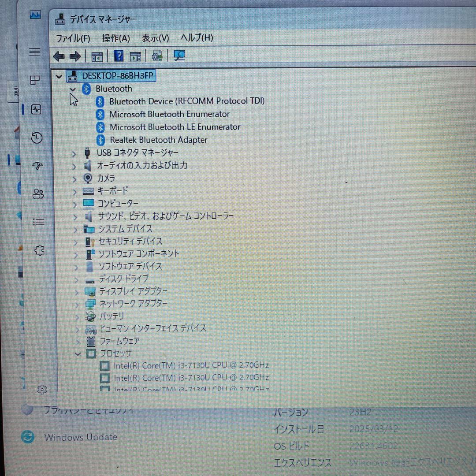Expand the ネットワーク アダプター category
The width and height of the screenshot is (476, 476).
tap(77, 304)
